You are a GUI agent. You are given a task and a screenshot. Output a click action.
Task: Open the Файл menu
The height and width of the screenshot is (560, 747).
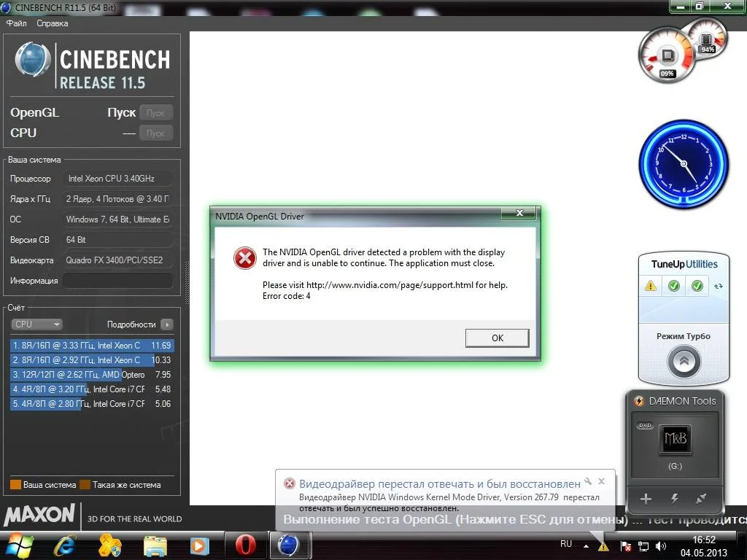(x=16, y=23)
